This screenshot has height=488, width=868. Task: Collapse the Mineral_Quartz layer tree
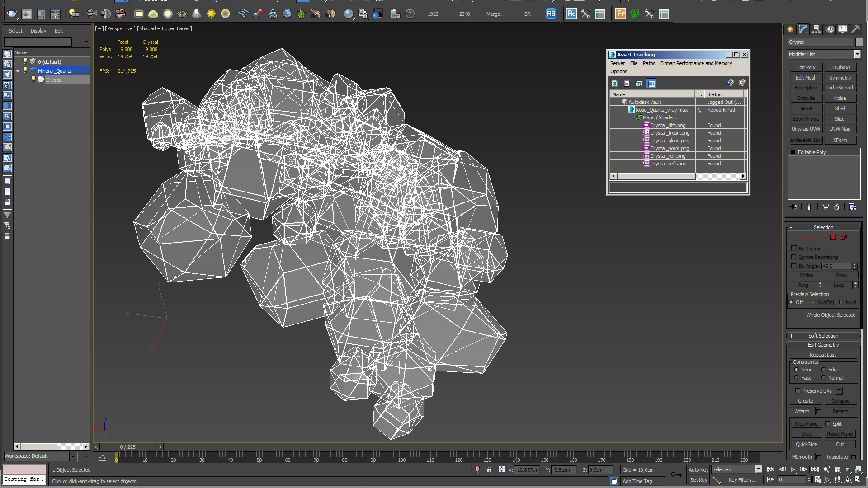tap(18, 71)
